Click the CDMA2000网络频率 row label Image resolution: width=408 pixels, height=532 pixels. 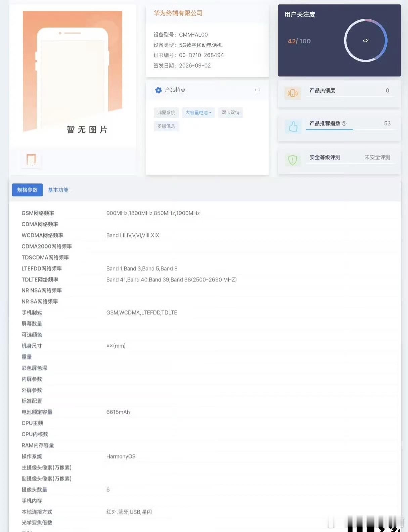[x=47, y=246]
